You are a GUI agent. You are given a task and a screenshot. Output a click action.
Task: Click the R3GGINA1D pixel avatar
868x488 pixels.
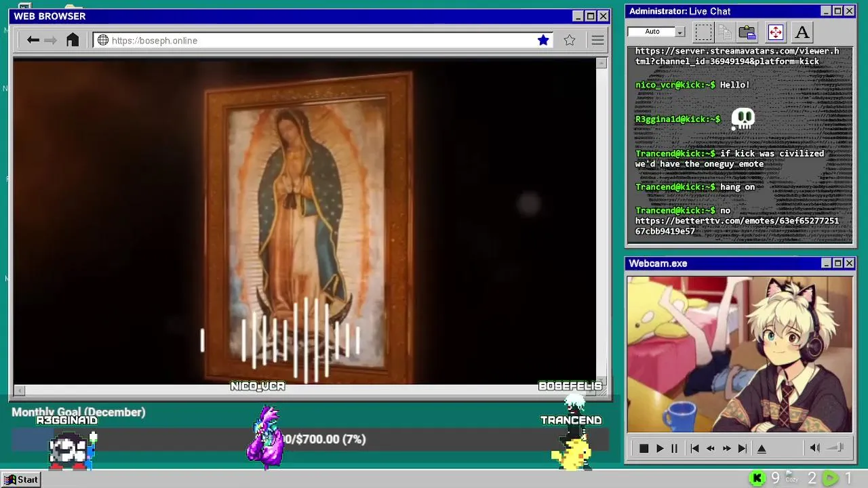(72, 451)
